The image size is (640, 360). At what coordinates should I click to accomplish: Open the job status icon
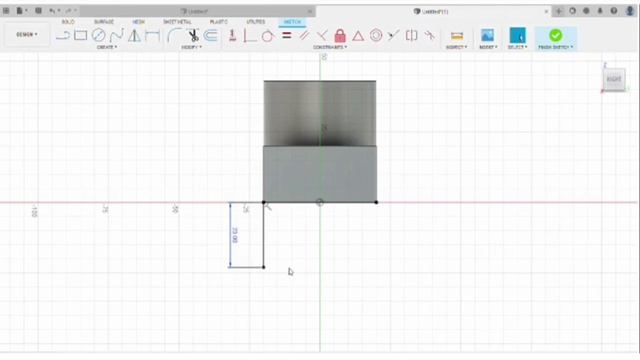[x=586, y=11]
